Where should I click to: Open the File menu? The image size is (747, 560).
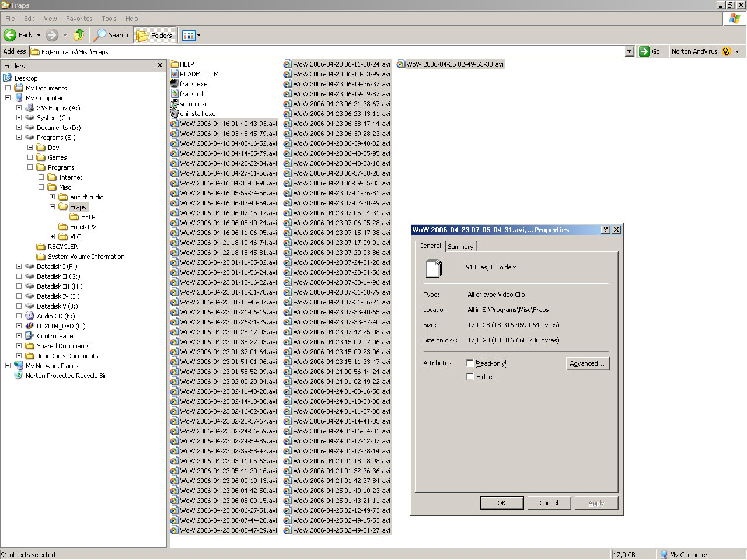point(10,19)
